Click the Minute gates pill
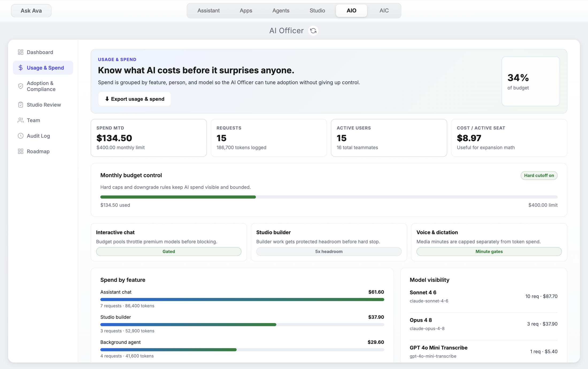 pyautogui.click(x=489, y=251)
